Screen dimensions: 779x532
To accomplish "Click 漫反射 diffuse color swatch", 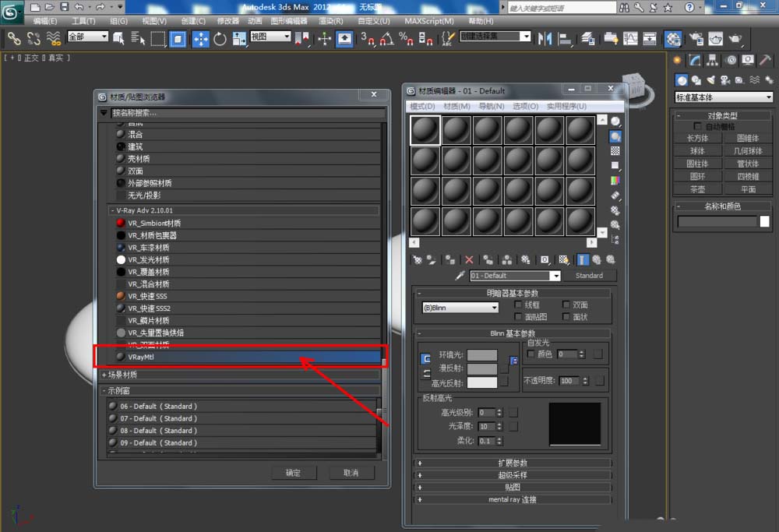I will point(482,368).
